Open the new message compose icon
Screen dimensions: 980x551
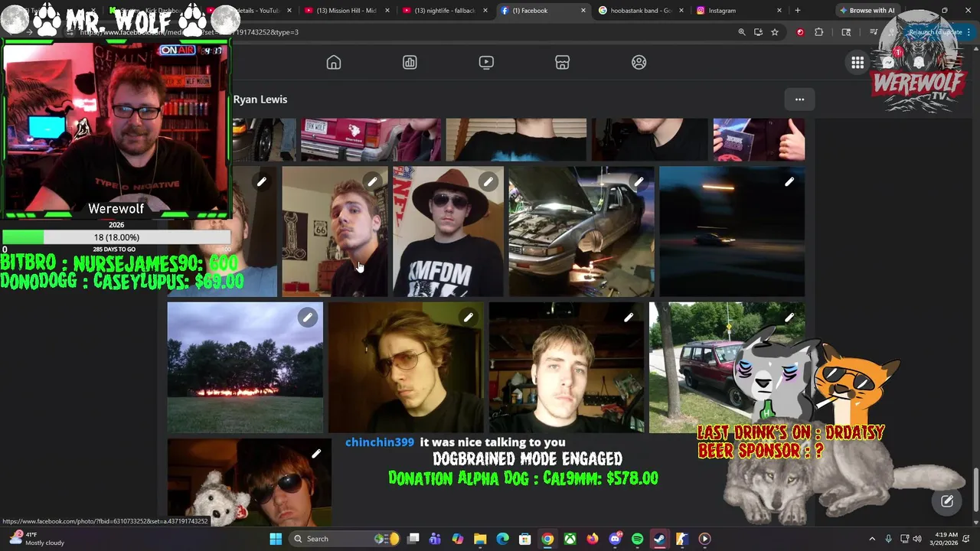pos(947,501)
